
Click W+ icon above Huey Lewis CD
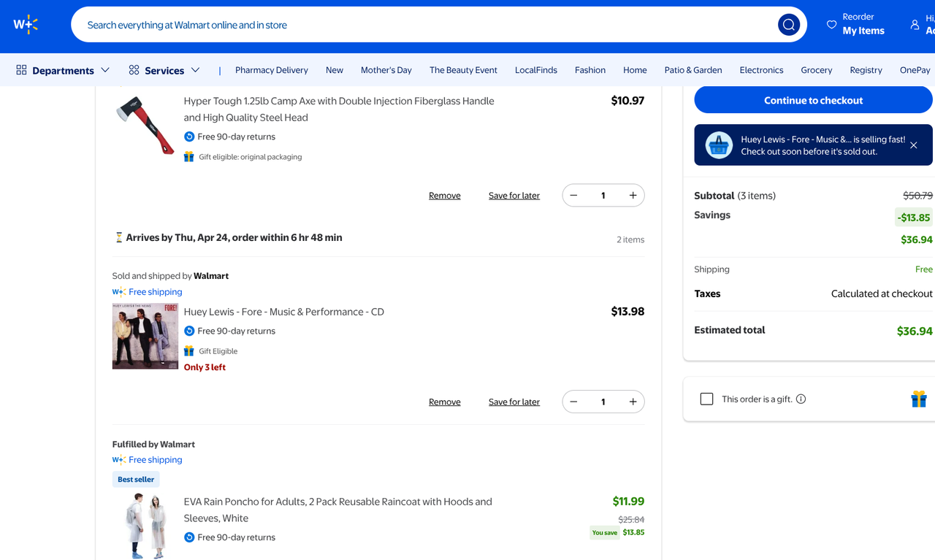tap(119, 291)
